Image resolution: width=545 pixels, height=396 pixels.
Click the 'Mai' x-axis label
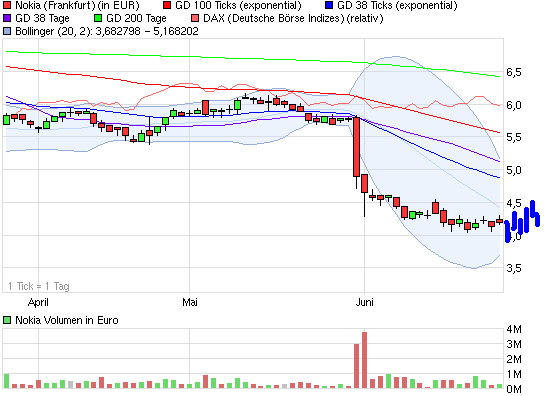(x=190, y=302)
